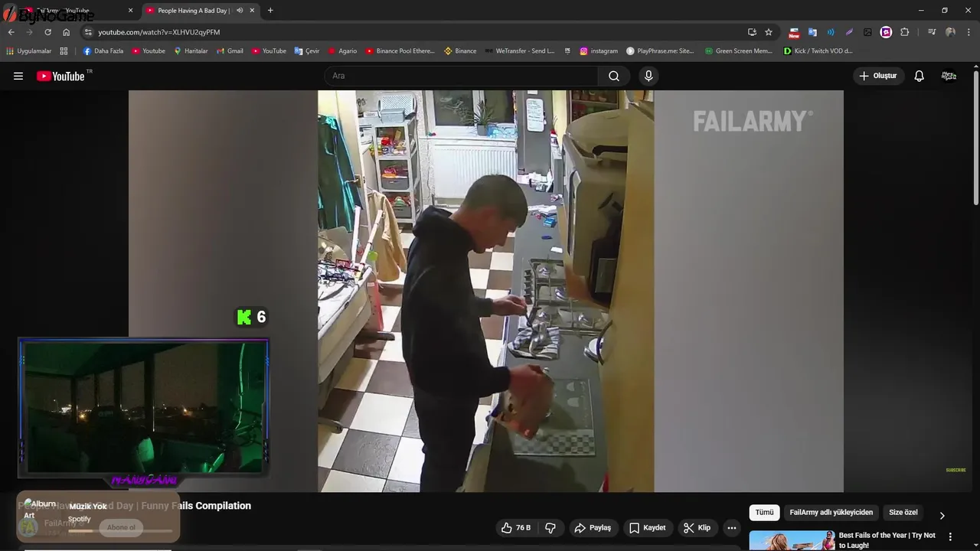Open Kick / Twitch VOD bookmark

pos(818,51)
